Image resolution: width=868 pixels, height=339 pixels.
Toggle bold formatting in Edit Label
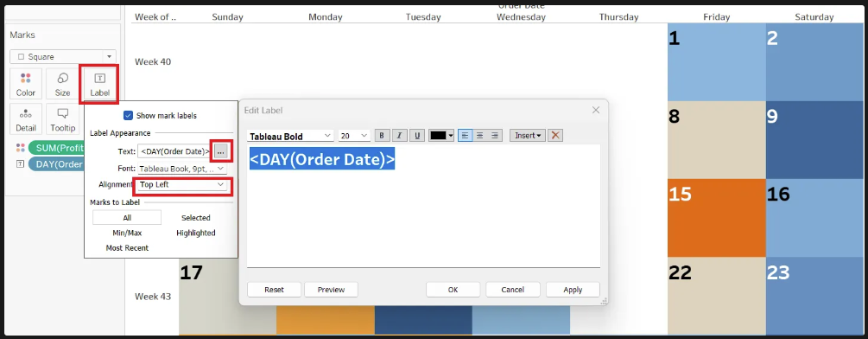(382, 135)
